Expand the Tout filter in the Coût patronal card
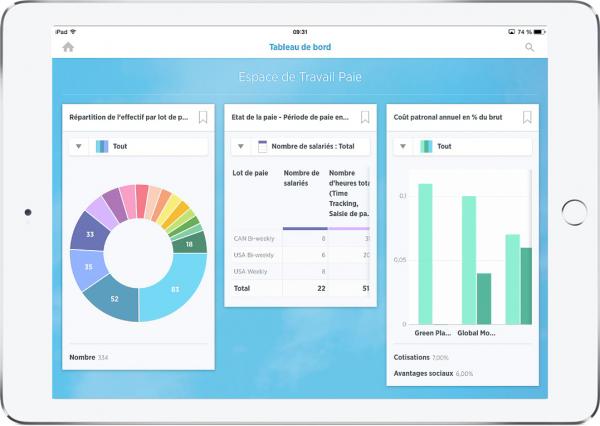This screenshot has height=426, width=600. tap(403, 146)
